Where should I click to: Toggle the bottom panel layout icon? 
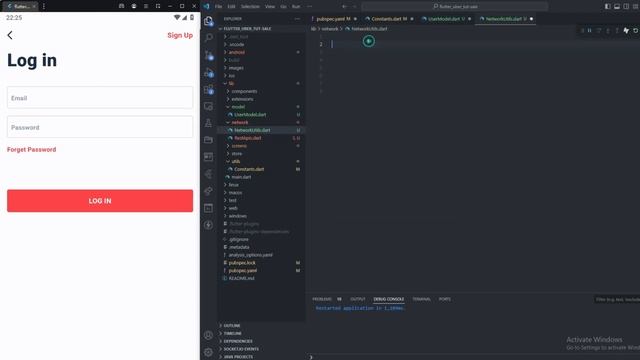coord(617,6)
